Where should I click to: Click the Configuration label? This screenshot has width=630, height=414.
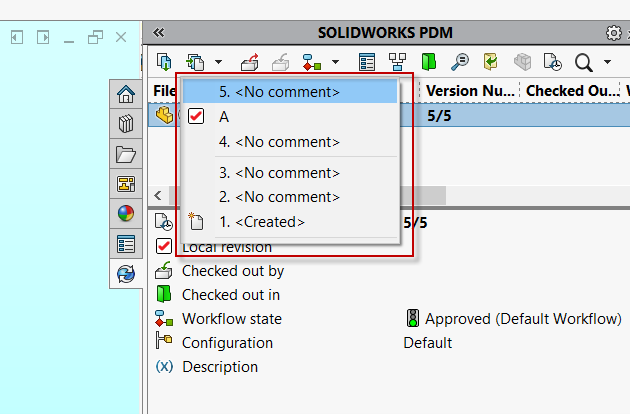227,343
